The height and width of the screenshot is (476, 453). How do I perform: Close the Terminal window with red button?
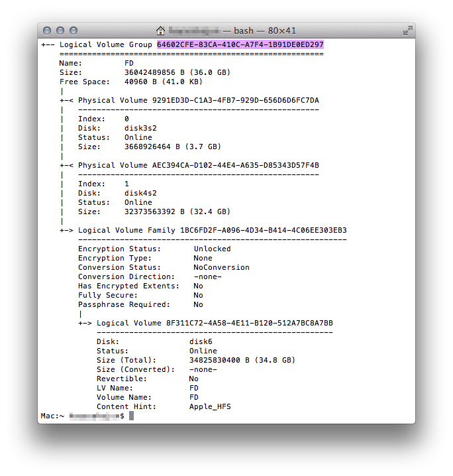[48, 30]
